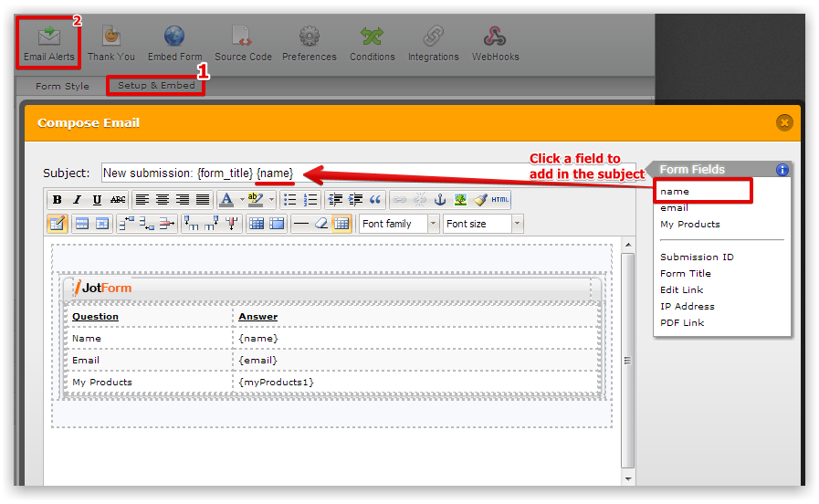Justify text fully
This screenshot has width=819, height=504.
[x=203, y=200]
